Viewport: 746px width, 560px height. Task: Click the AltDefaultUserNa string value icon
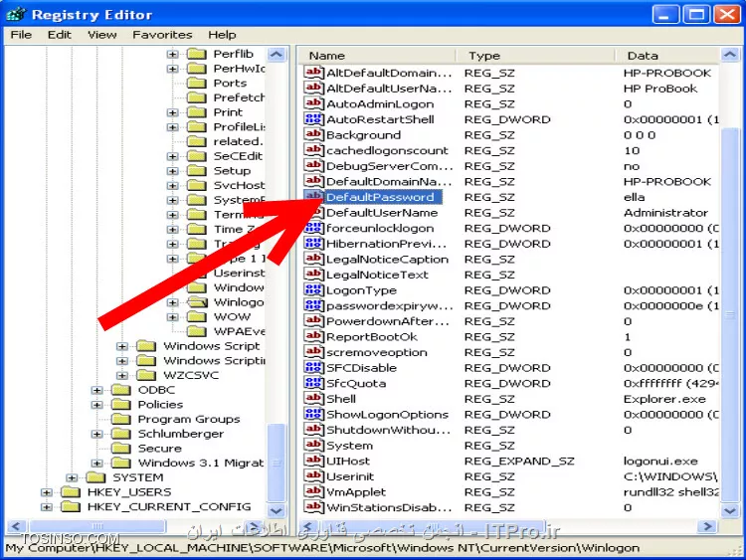pos(313,88)
